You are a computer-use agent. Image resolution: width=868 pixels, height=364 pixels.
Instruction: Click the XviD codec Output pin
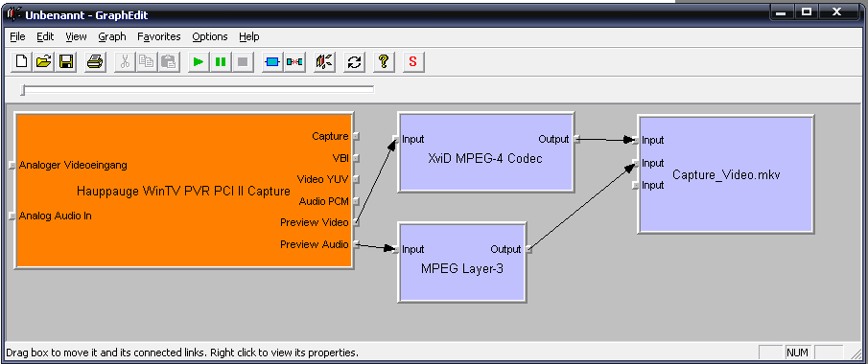576,140
